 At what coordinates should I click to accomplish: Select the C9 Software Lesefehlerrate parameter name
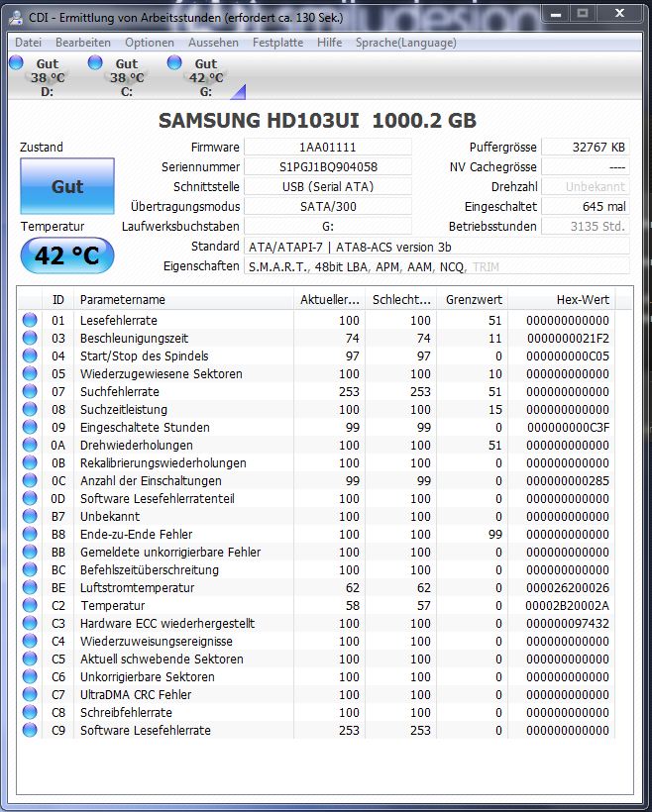(x=145, y=730)
